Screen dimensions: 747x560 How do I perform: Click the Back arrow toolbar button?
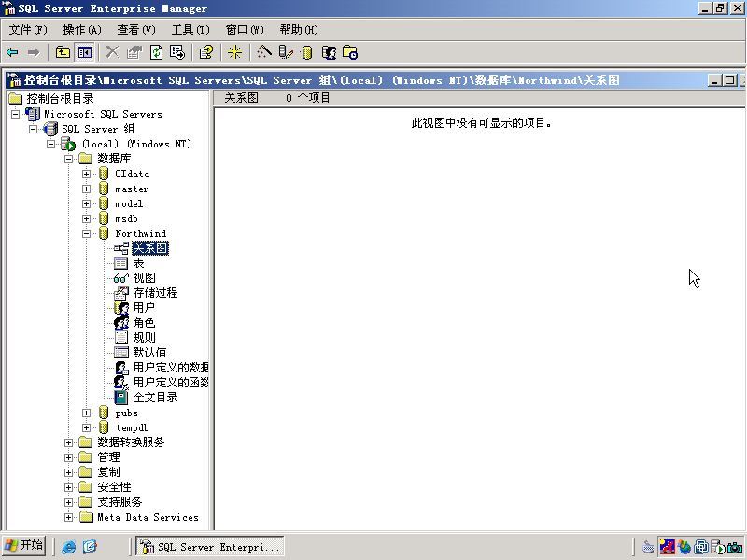[x=12, y=52]
